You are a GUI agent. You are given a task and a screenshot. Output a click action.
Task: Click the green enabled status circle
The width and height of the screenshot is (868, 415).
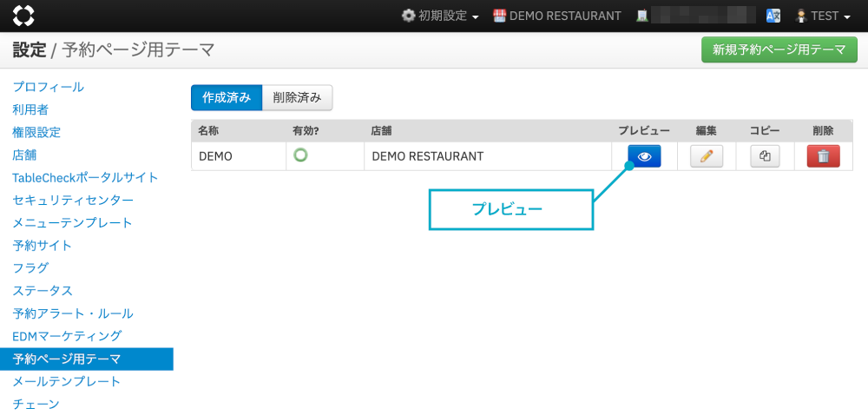(301, 155)
